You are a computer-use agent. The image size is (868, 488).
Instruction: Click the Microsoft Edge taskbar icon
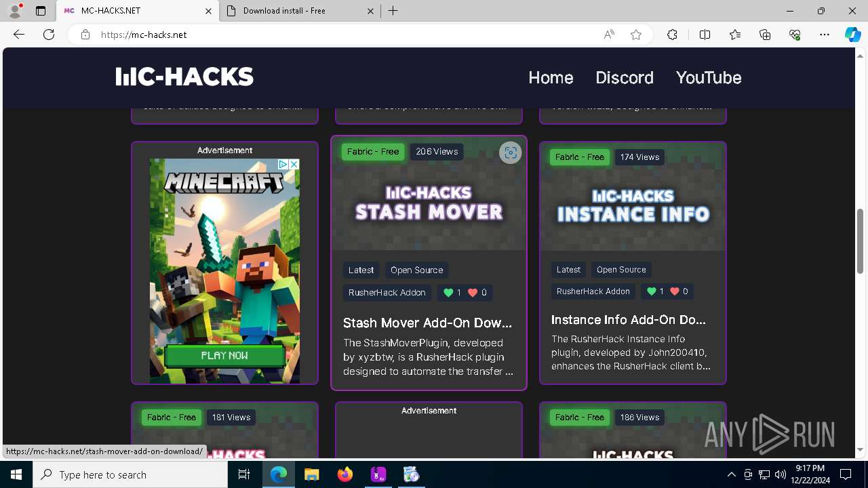279,474
